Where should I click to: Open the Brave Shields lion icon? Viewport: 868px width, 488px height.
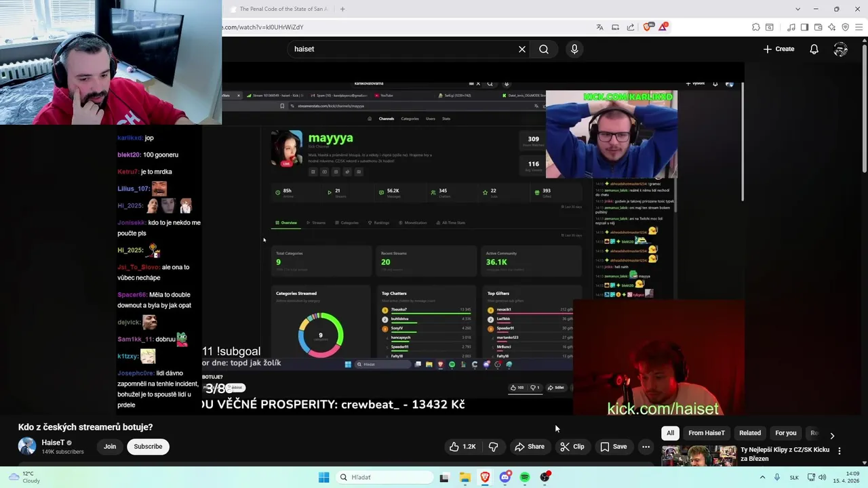coord(647,27)
